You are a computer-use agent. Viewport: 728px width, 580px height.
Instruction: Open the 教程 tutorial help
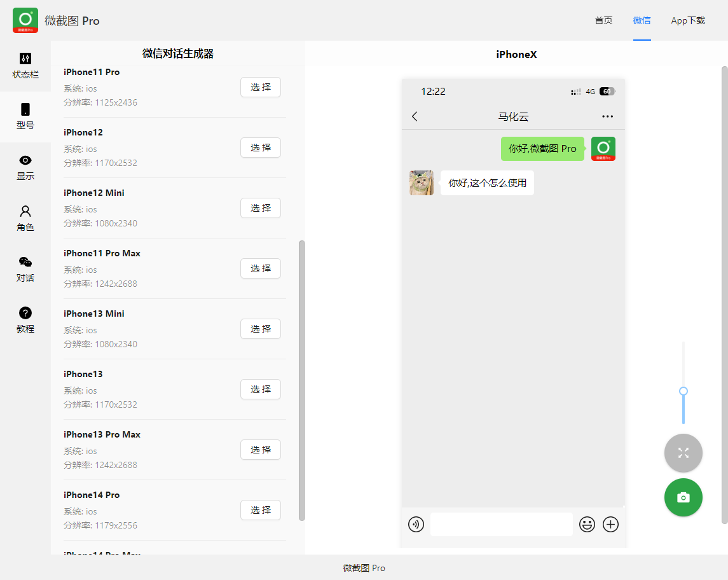click(x=25, y=320)
